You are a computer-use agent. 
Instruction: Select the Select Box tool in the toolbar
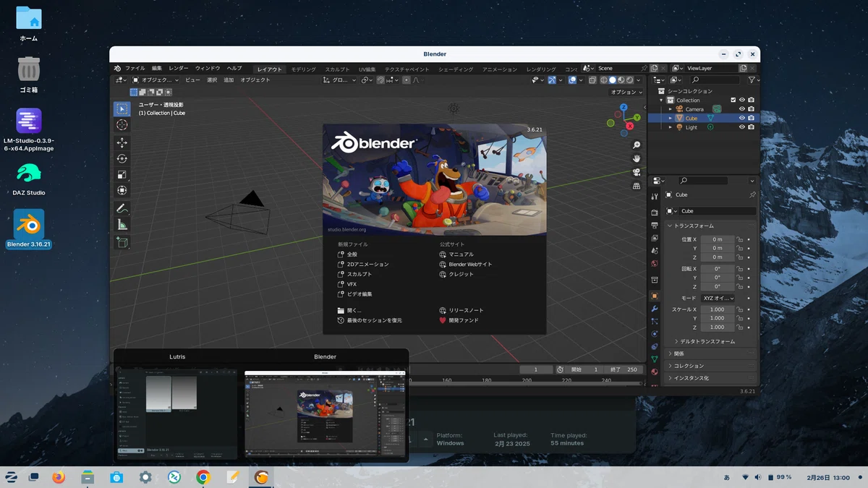122,109
